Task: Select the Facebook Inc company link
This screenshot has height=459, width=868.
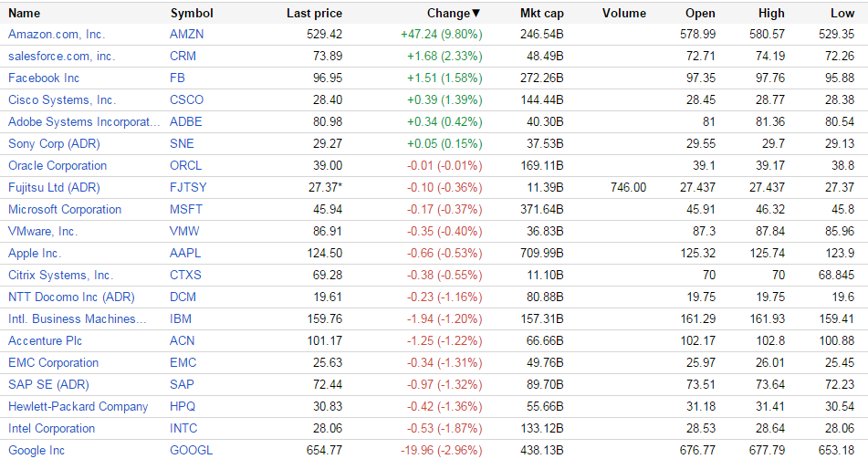Action: (44, 78)
